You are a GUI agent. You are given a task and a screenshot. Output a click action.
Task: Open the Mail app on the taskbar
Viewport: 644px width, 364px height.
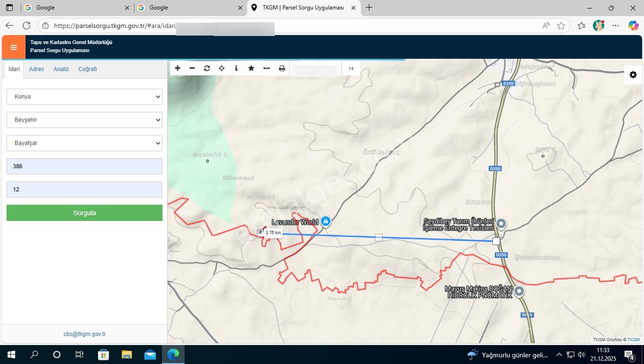(150, 355)
